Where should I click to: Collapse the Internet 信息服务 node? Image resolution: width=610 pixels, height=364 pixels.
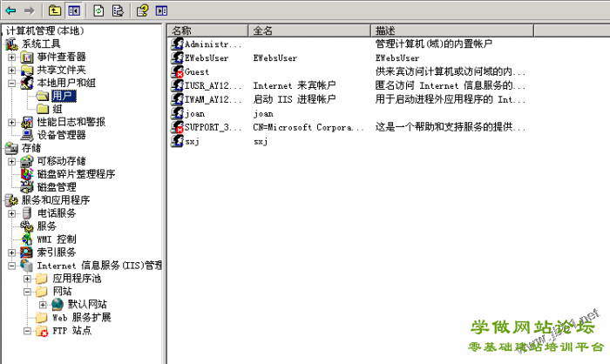pyautogui.click(x=12, y=266)
